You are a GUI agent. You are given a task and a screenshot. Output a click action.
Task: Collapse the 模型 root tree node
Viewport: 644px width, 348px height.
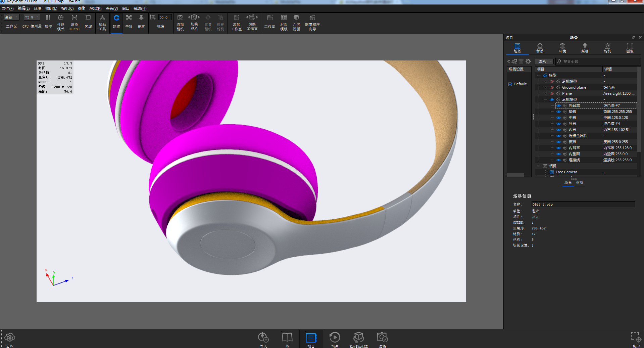click(x=539, y=75)
